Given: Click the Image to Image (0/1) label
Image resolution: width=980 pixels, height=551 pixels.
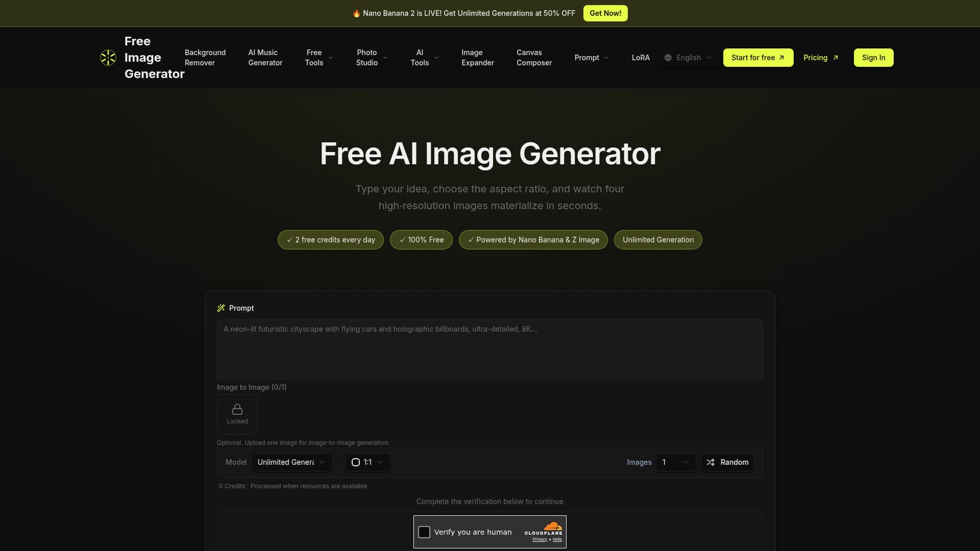Looking at the screenshot, I should click(252, 387).
